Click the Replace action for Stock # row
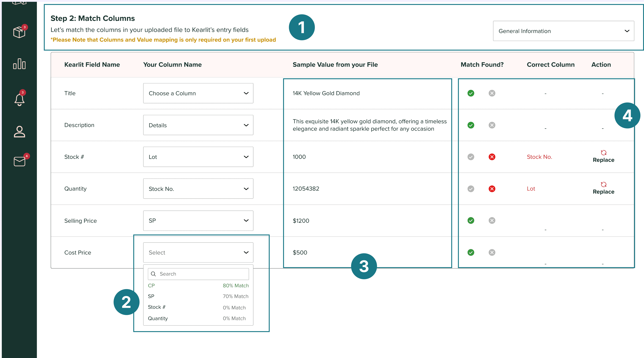Image resolution: width=644 pixels, height=358 pixels. [603, 157]
